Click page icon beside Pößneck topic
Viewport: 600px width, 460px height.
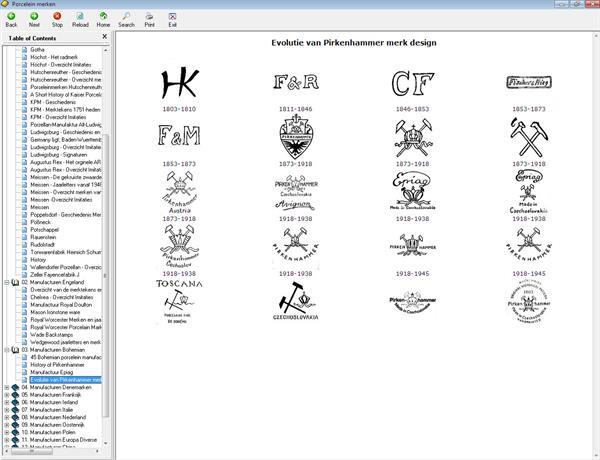(24, 222)
